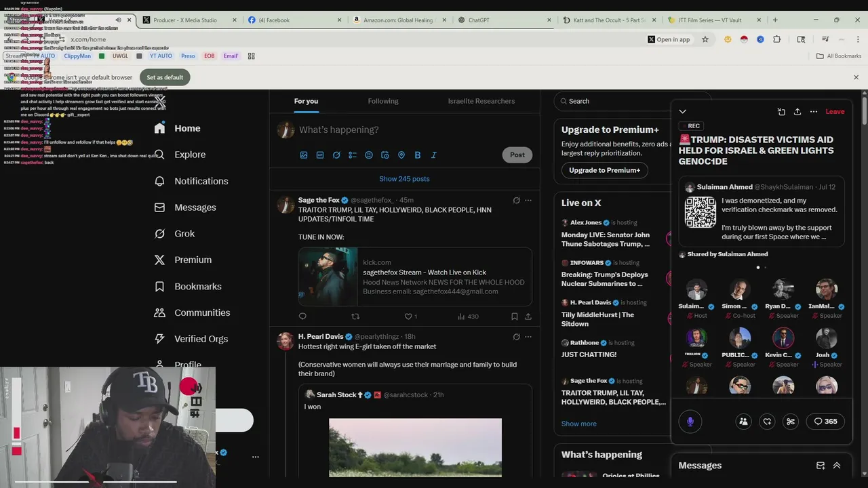Screen dimensions: 868x488
Task: Open more options on H. Pearl Davis's post
Action: (528, 337)
